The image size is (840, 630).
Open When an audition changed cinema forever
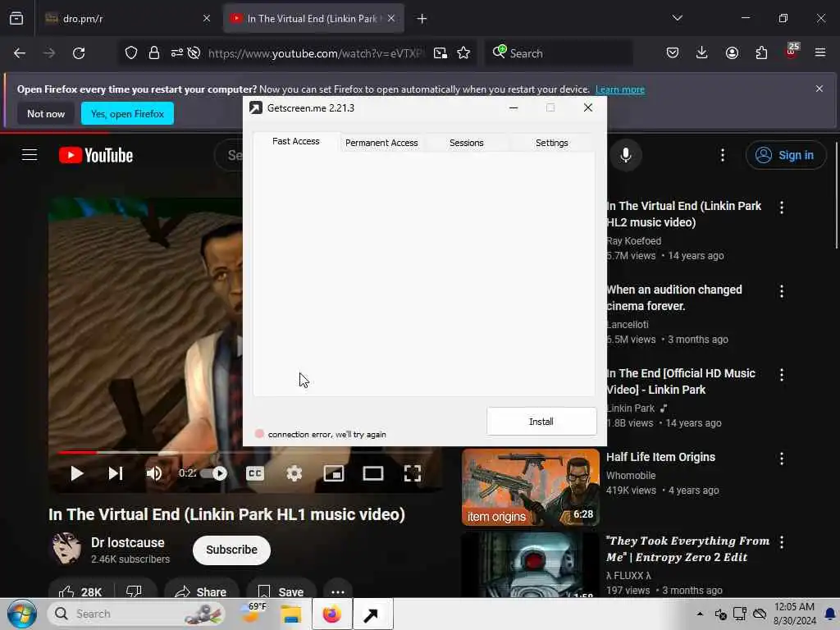point(674,297)
